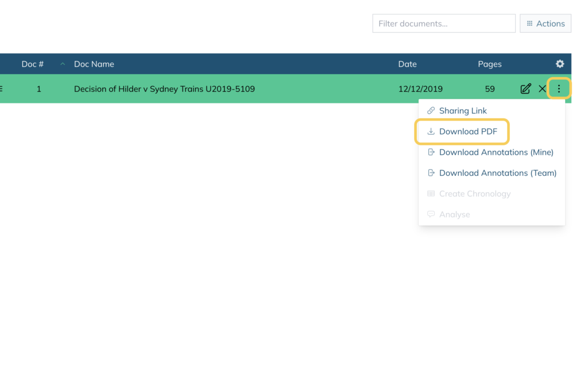The height and width of the screenshot is (378, 588).
Task: Click the page count 59 cell
Action: point(490,89)
